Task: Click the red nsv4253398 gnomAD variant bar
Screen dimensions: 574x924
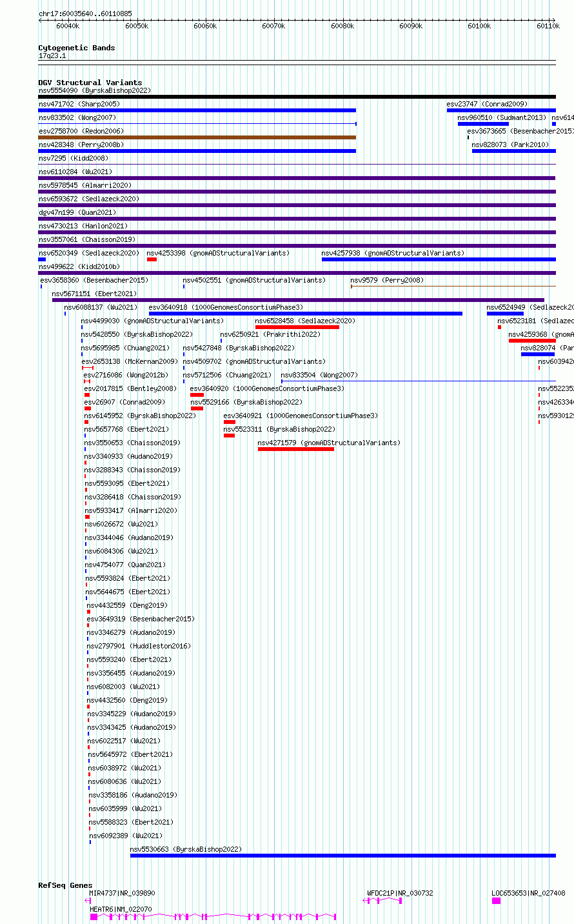Action: (x=152, y=259)
